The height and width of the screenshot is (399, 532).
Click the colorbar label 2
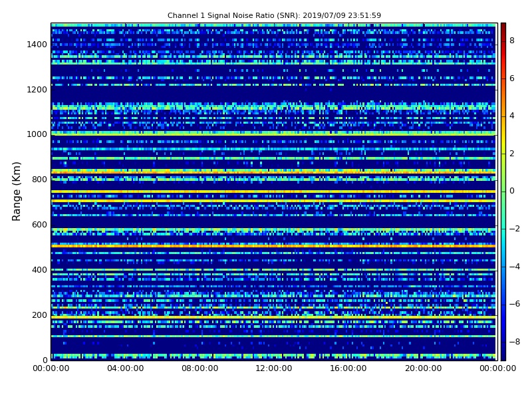(512, 154)
